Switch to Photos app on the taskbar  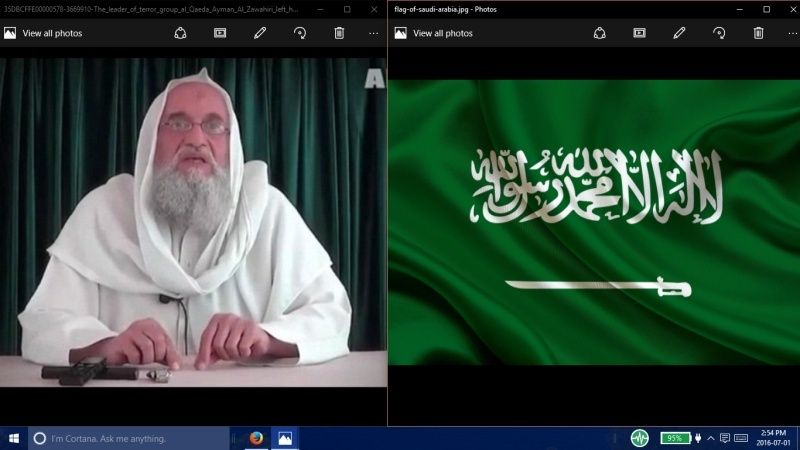coord(285,438)
